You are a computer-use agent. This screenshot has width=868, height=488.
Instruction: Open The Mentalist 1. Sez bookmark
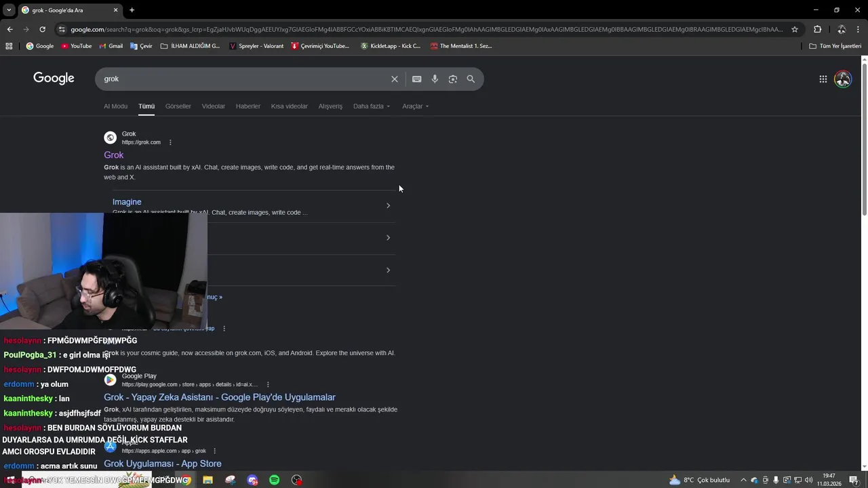pyautogui.click(x=460, y=46)
